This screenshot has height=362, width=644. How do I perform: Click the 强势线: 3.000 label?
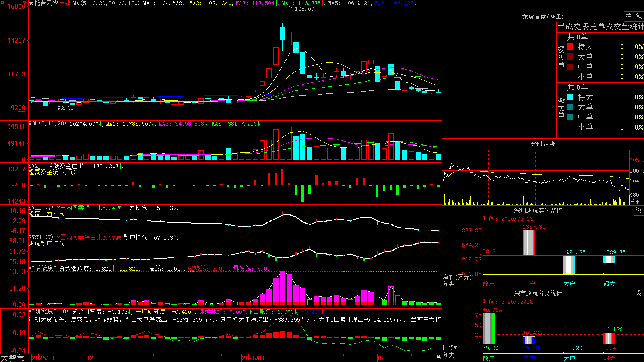(209, 269)
